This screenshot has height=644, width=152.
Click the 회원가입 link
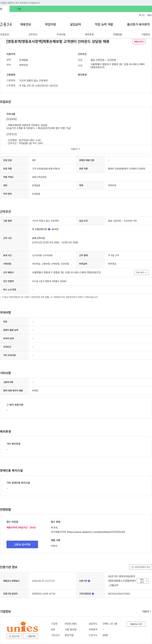click(149, 15)
